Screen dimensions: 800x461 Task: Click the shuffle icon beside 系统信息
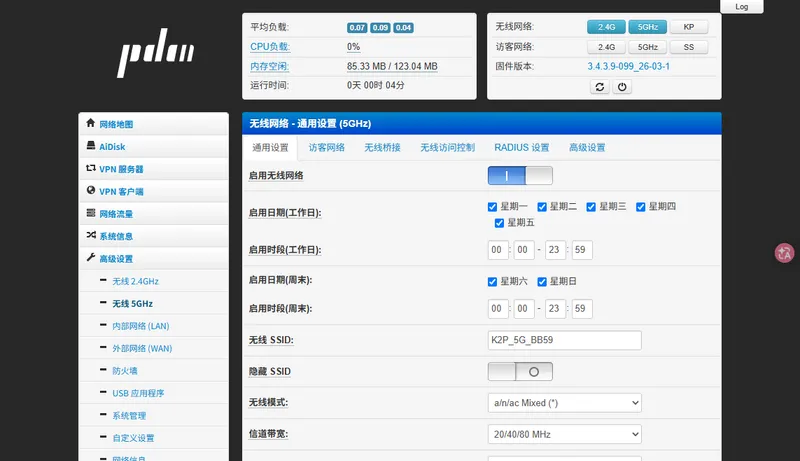(91, 235)
